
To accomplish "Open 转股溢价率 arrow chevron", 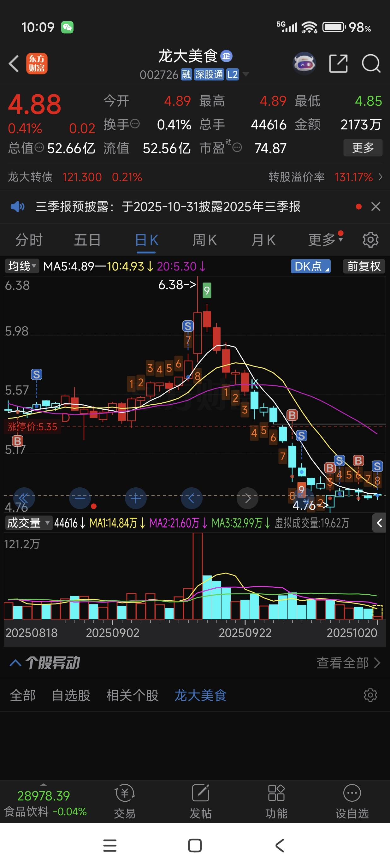I will point(380,177).
